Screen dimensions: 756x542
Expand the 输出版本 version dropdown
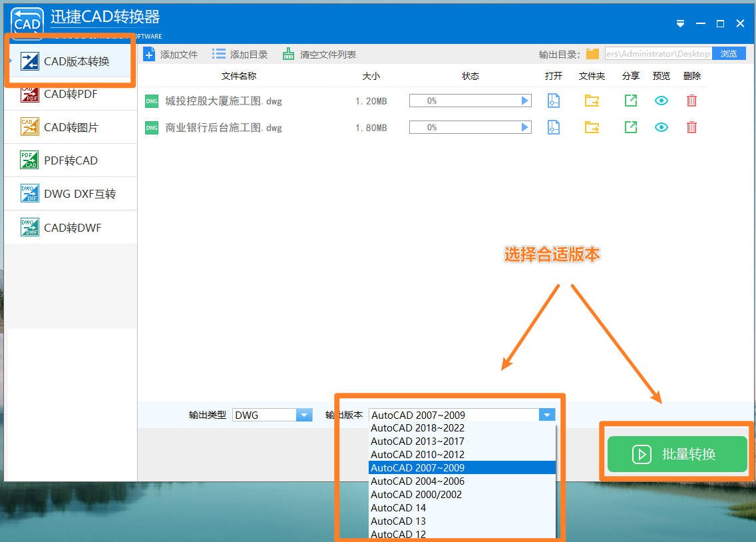point(546,414)
